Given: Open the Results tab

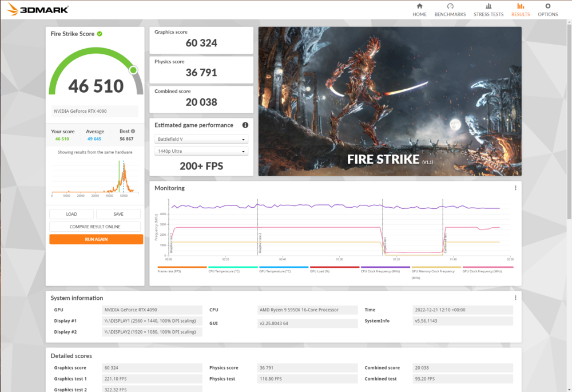Looking at the screenshot, I should [x=520, y=10].
